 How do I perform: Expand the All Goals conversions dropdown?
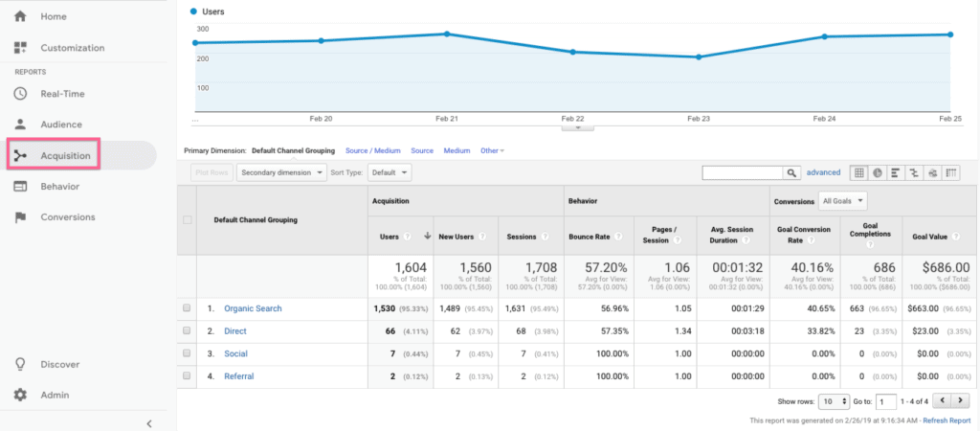pyautogui.click(x=843, y=201)
